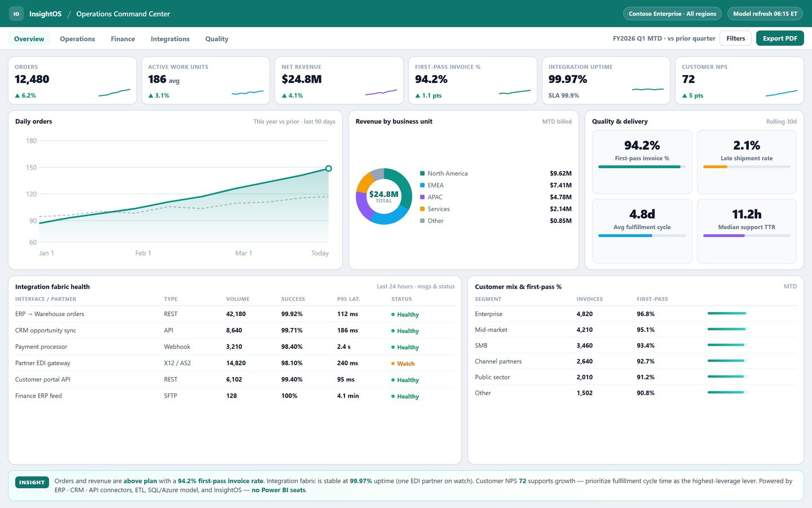Click the $9.62M North America revenue value
The height and width of the screenshot is (508, 812).
pos(561,173)
